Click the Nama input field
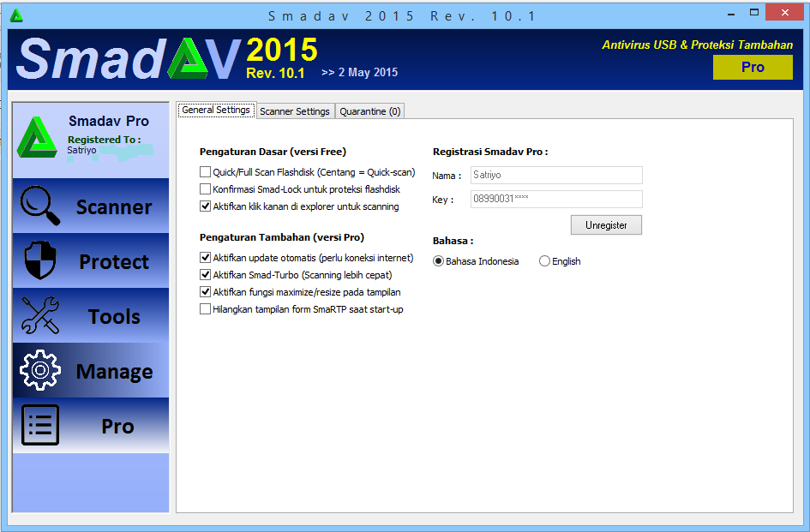The image size is (810, 532). pyautogui.click(x=556, y=175)
